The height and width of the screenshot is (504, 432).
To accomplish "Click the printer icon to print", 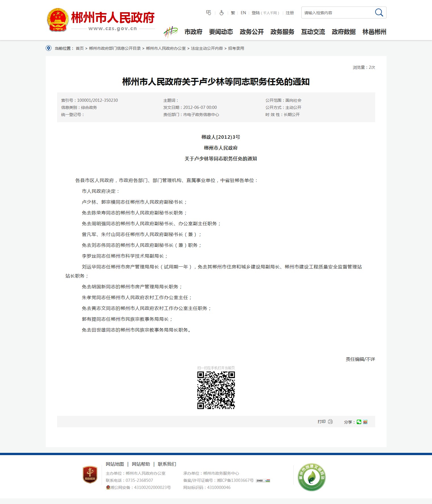I will 330,422.
